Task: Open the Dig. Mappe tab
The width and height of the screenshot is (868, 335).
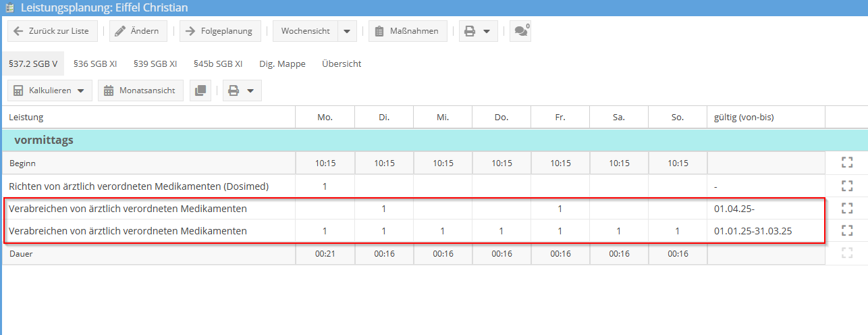Action: [282, 63]
